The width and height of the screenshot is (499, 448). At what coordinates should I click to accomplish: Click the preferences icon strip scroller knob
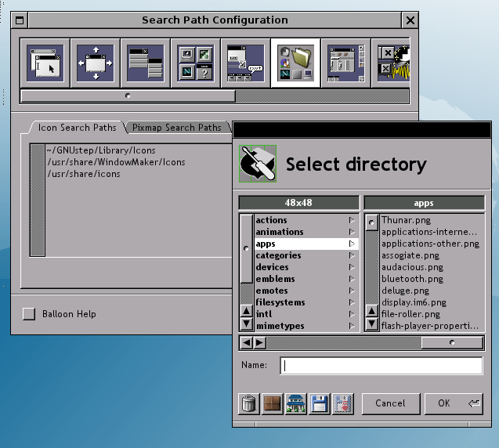128,96
